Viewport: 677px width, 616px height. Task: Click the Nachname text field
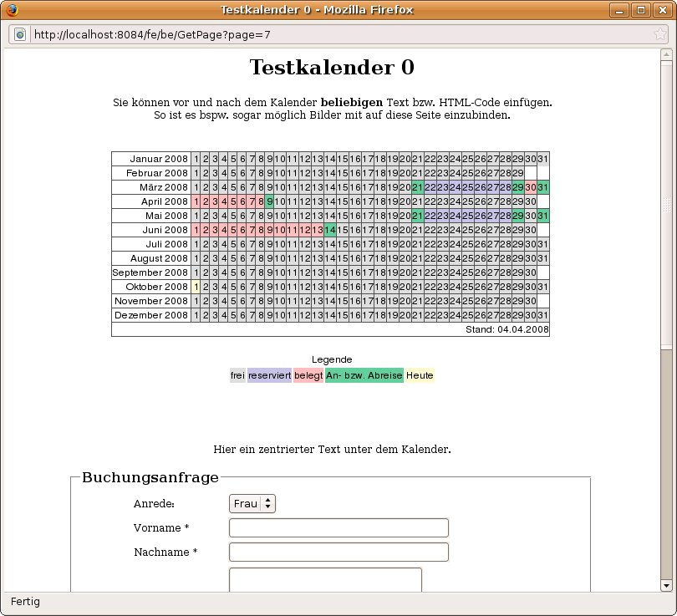[x=338, y=552]
